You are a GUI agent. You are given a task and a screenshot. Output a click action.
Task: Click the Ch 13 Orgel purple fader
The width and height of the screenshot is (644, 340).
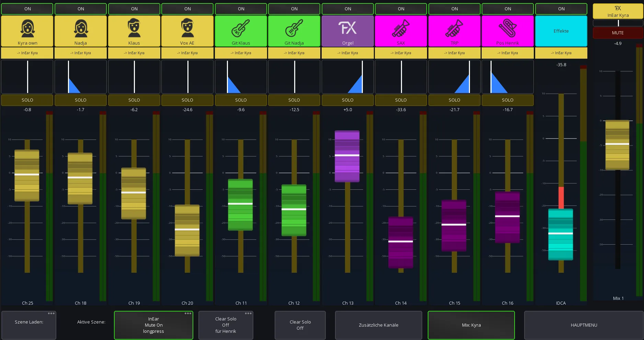coord(347,156)
